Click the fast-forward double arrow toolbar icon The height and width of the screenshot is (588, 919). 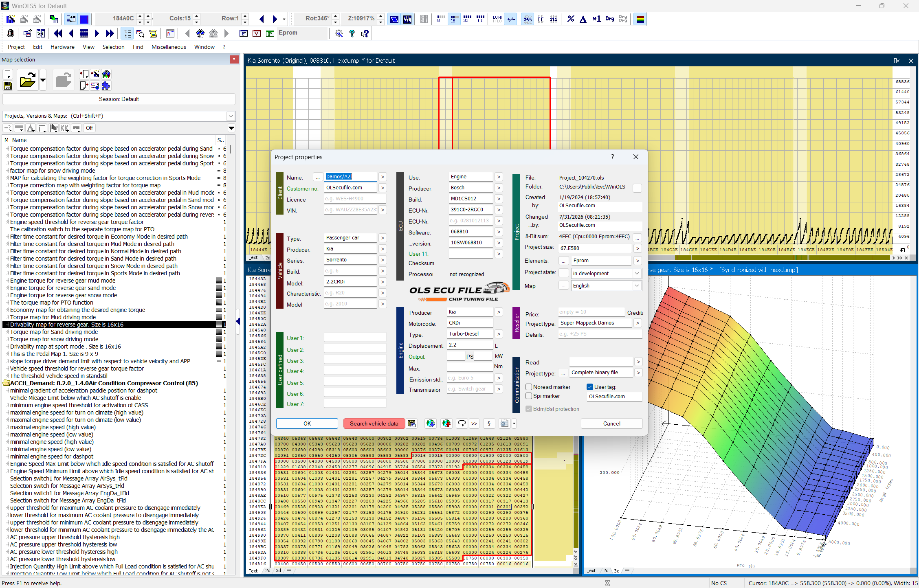tap(110, 33)
